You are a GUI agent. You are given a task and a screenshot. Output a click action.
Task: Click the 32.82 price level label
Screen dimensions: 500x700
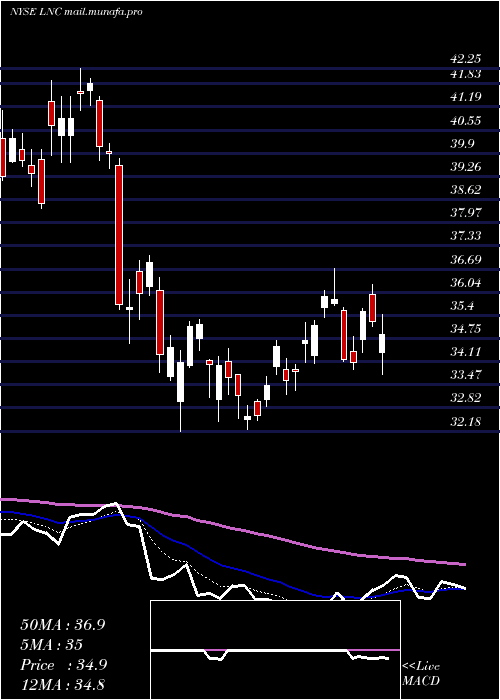pyautogui.click(x=465, y=398)
